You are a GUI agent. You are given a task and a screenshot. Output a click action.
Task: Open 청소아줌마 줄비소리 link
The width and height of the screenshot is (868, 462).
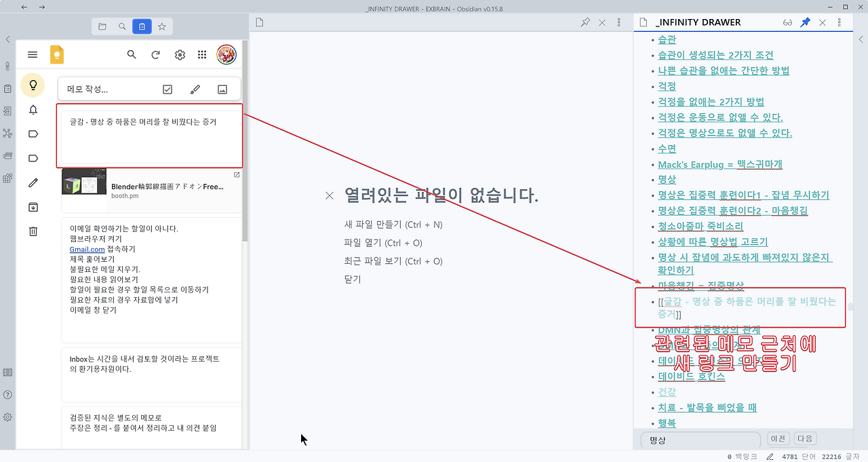coord(701,226)
